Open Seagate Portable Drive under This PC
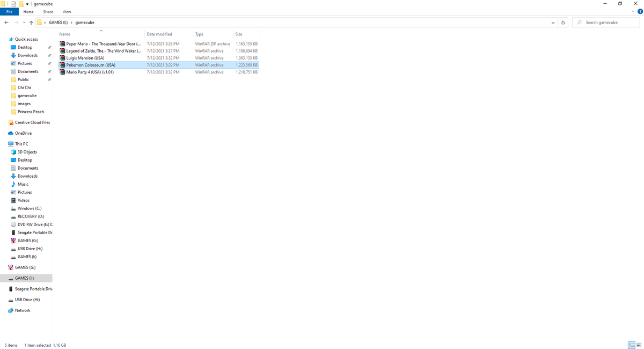 pos(34,232)
